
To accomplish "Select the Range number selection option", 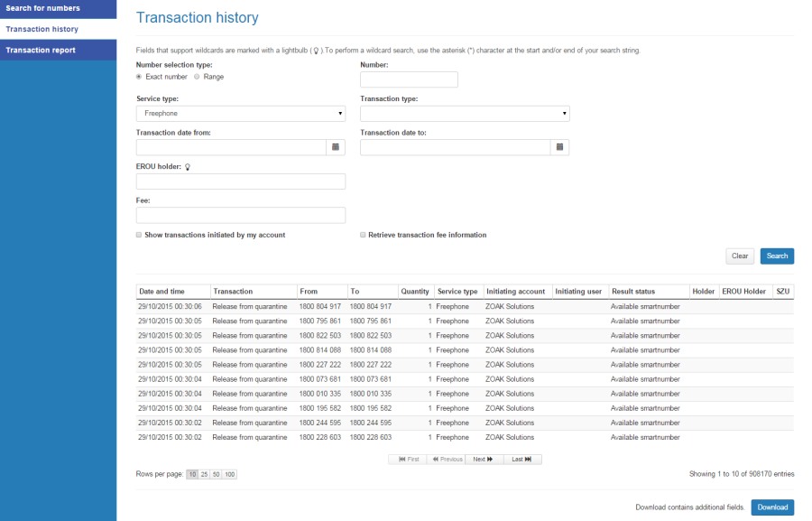I will click(x=195, y=77).
